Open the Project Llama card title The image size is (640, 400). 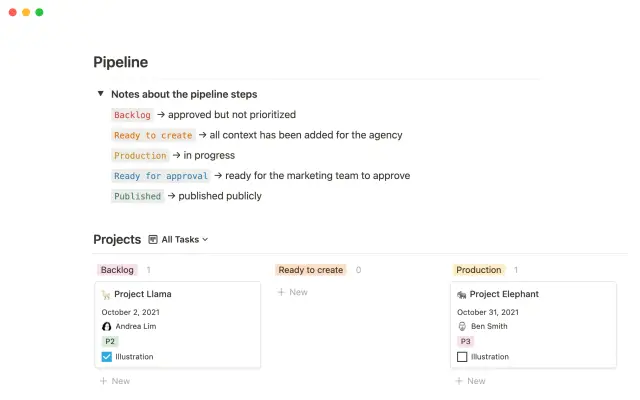click(143, 294)
